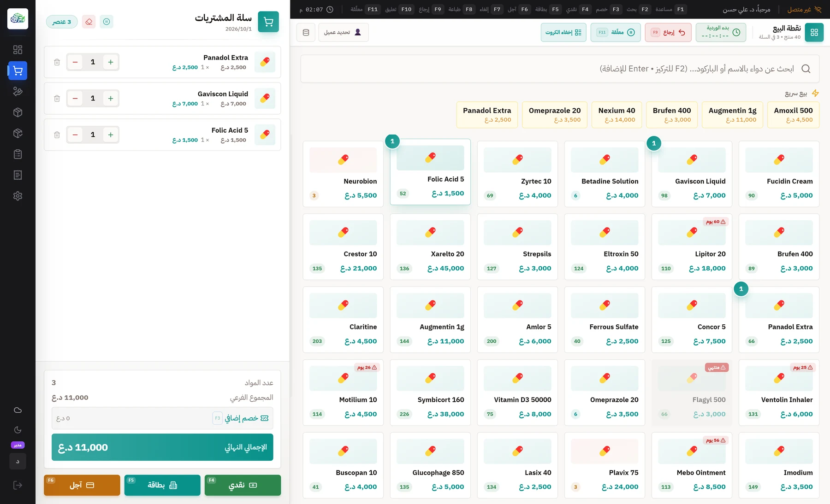830x504 pixels.
Task: Delete Panadol Extra from cart
Action: (57, 62)
